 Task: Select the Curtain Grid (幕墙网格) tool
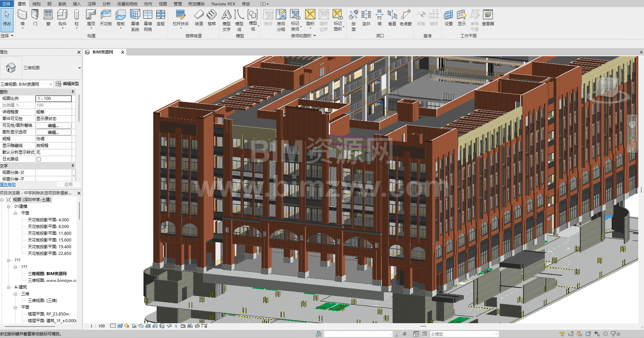pos(148,20)
